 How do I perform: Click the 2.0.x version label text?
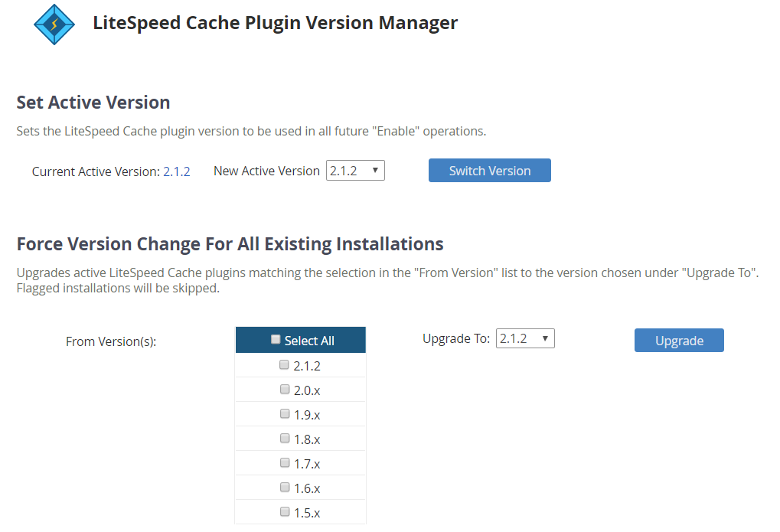307,390
